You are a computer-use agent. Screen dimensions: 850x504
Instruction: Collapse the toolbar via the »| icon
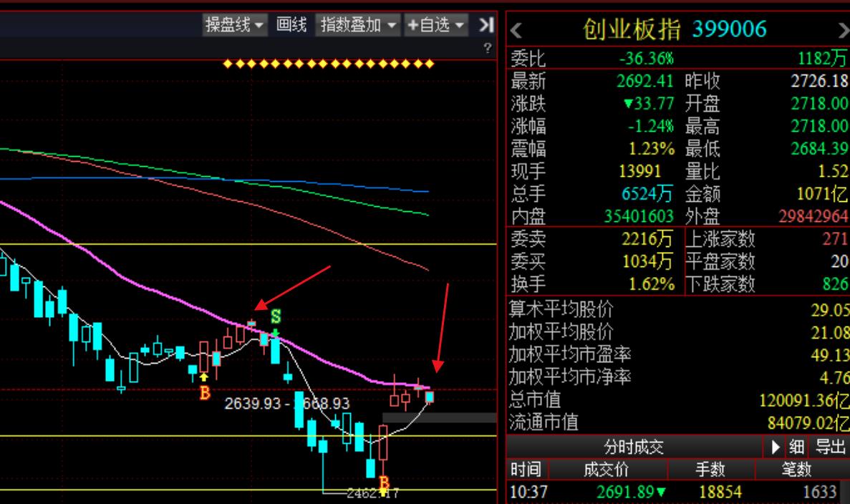486,24
